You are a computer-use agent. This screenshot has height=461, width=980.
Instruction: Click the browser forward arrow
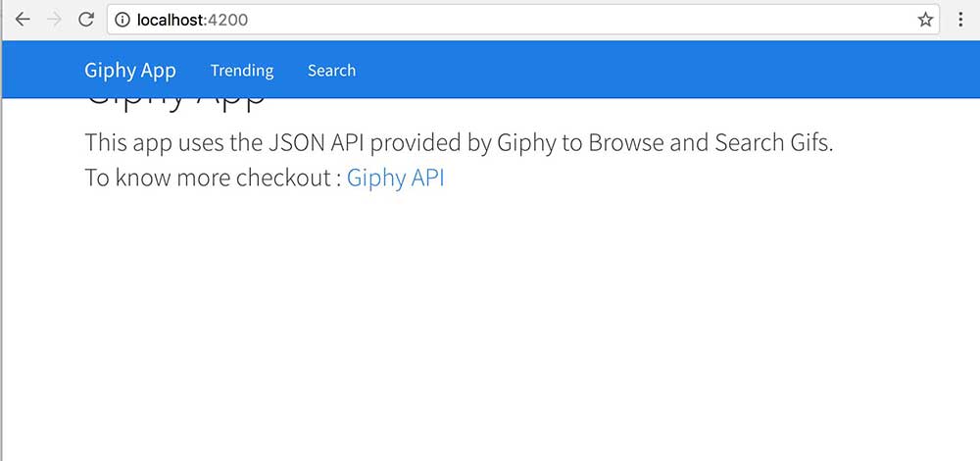point(54,20)
